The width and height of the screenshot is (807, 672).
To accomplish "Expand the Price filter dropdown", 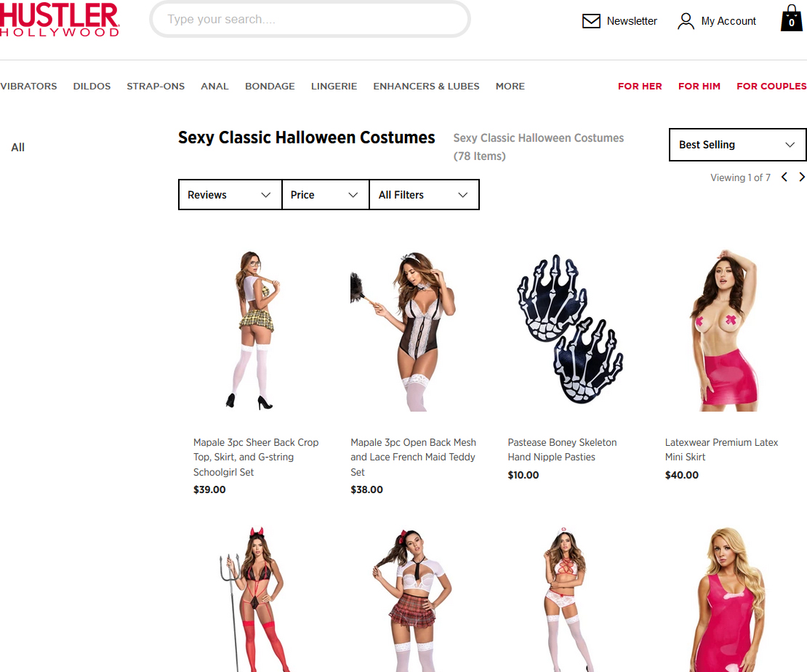I will pos(325,195).
